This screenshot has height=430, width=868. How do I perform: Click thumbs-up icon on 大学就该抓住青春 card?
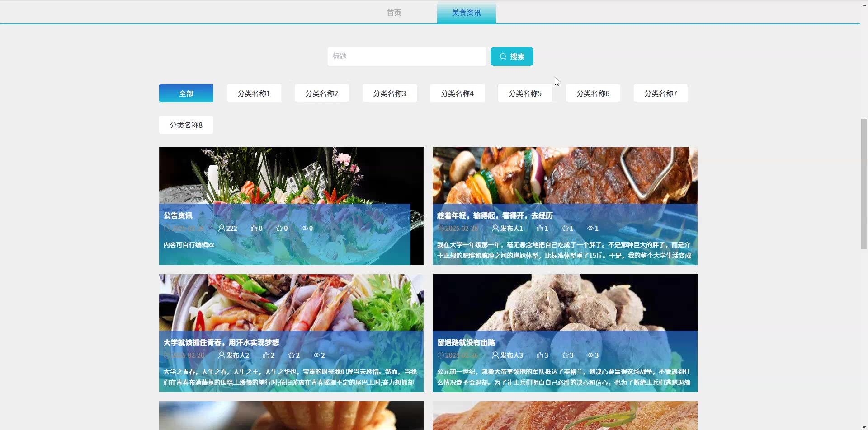[x=266, y=355]
